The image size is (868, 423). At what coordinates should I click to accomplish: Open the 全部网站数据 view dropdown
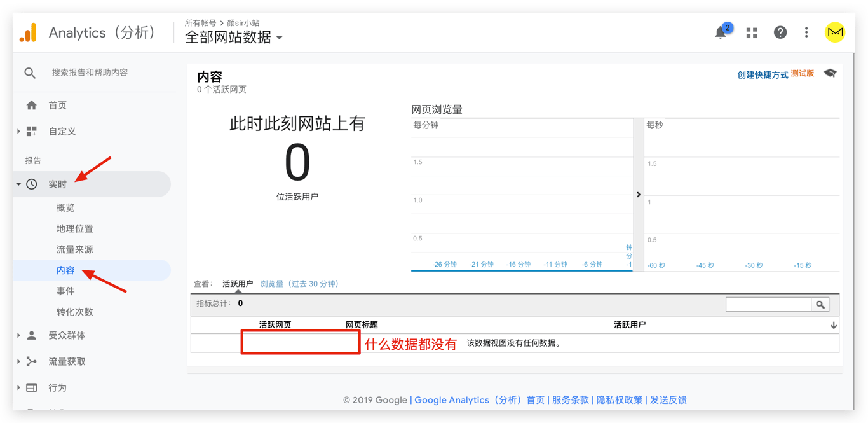(x=234, y=38)
